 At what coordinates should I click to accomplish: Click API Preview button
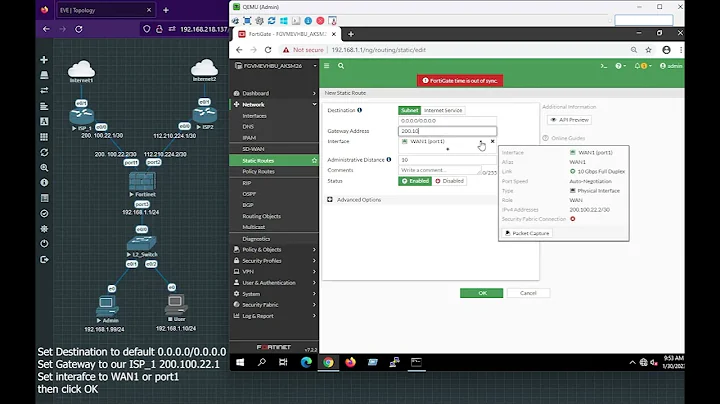coord(569,120)
